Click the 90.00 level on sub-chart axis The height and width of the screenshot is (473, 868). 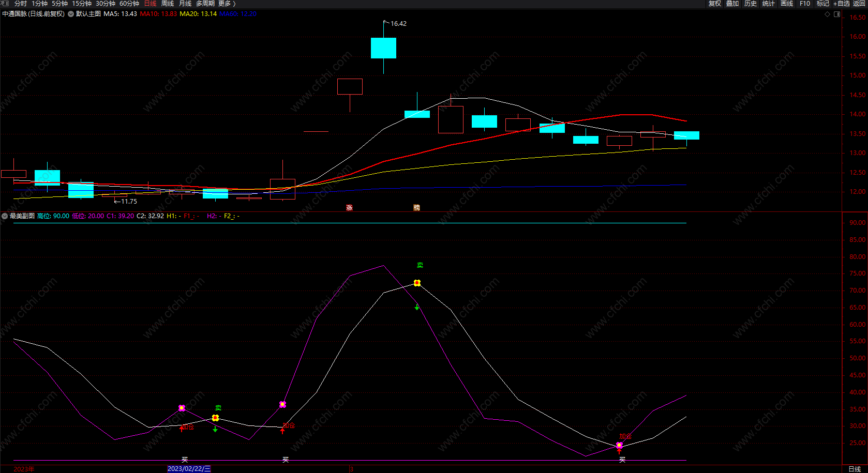(857, 223)
